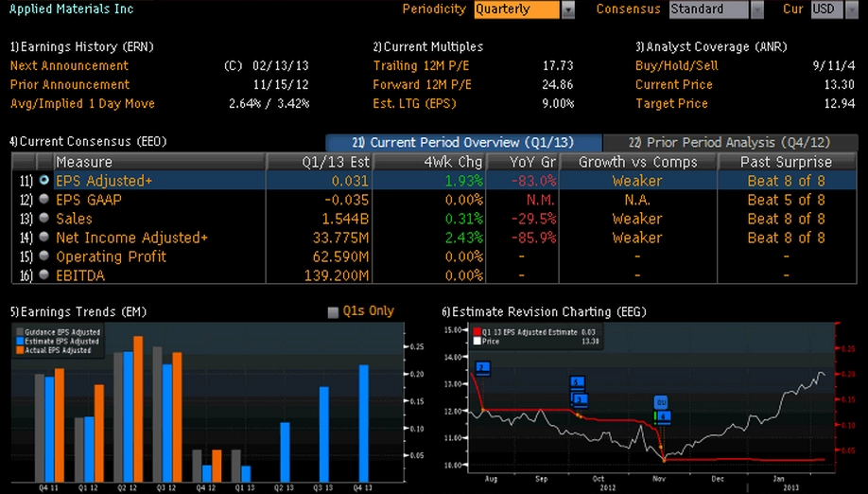
Task: Click the Growth vs Comps column header
Action: click(x=637, y=162)
